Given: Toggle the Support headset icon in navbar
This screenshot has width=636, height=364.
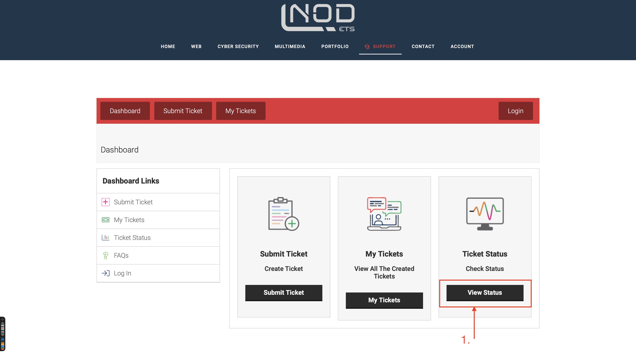Looking at the screenshot, I should [x=367, y=46].
